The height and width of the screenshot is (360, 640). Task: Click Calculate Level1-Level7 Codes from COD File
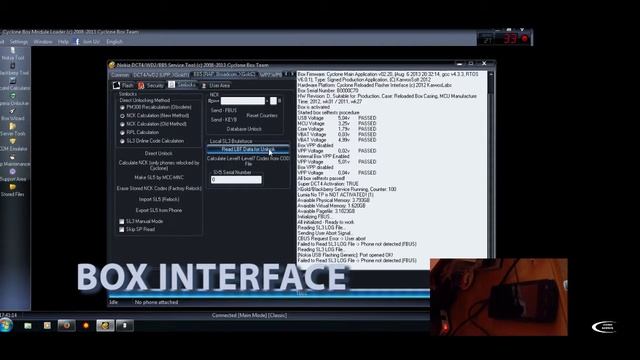click(248, 161)
